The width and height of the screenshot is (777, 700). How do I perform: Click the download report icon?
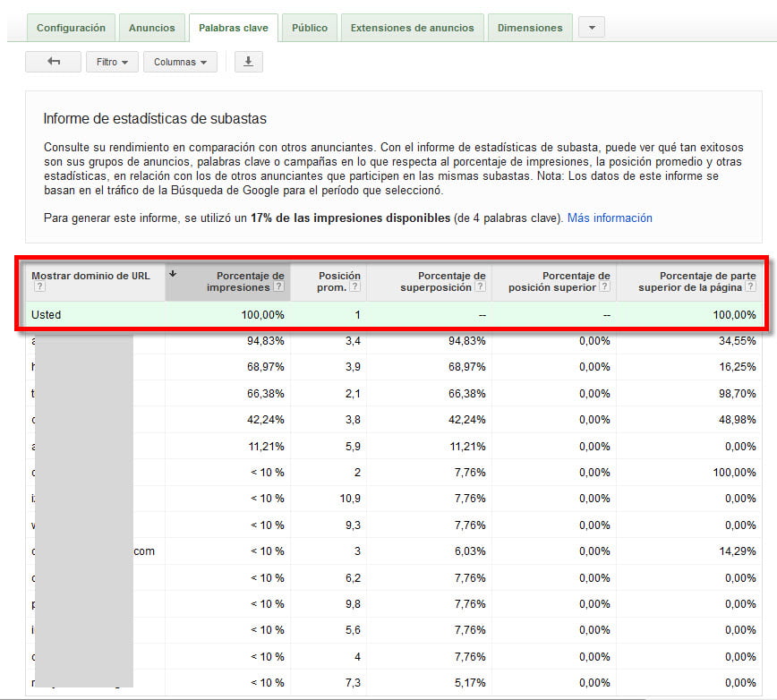(x=248, y=62)
